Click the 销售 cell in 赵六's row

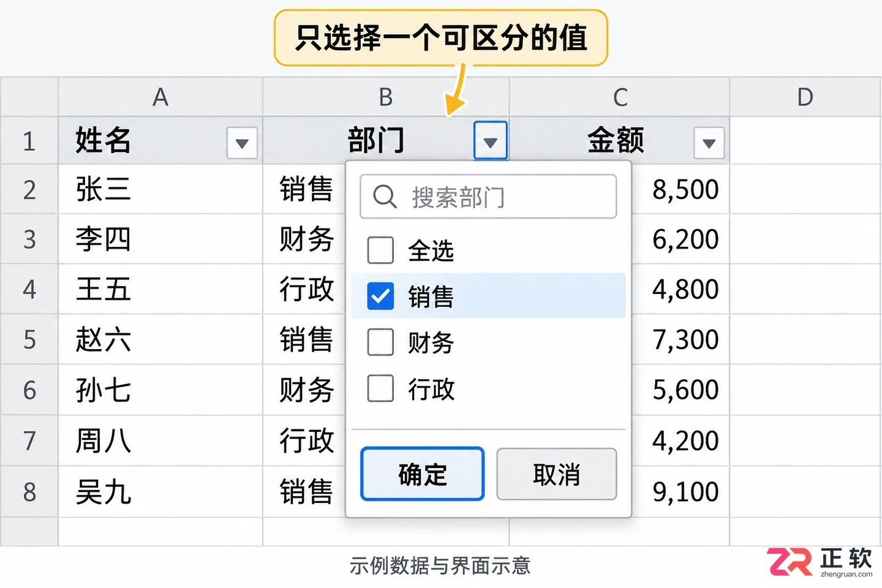pos(304,339)
